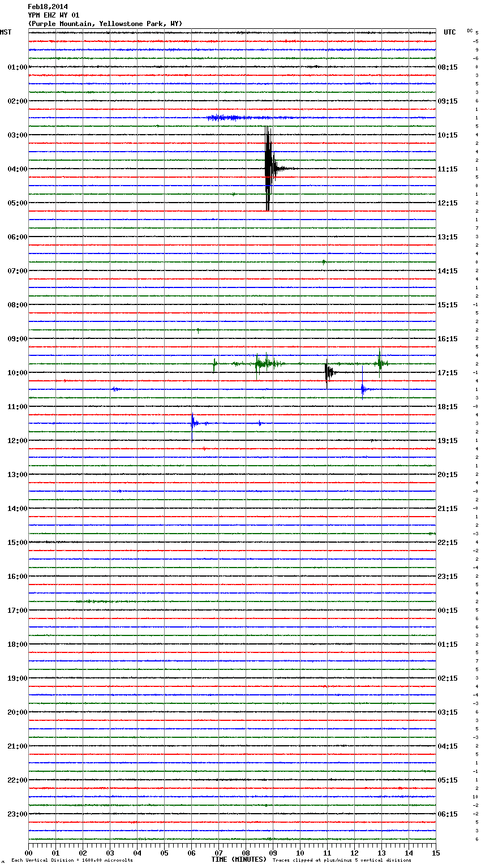Click the 13:15 UTC time label
The height and width of the screenshot is (868, 481).
(x=448, y=237)
